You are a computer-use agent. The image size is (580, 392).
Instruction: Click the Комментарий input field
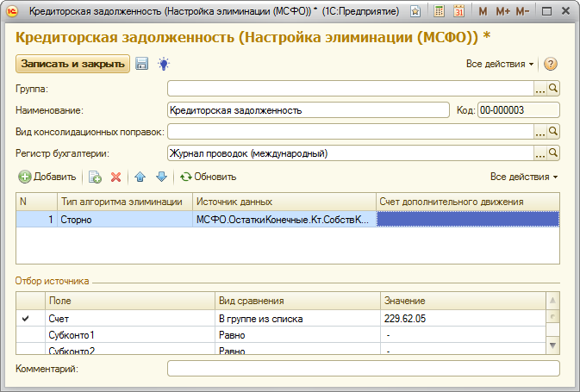click(x=363, y=369)
